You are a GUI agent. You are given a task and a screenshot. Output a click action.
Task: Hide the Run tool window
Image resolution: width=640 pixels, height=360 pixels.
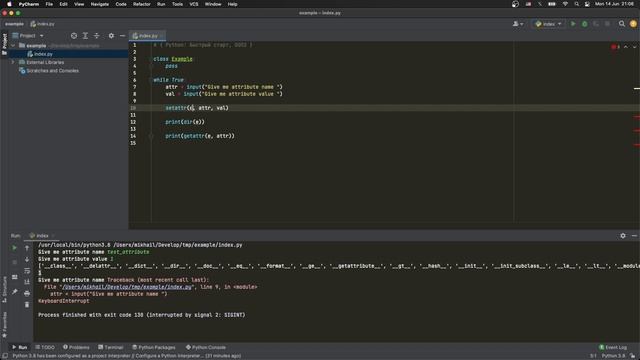click(634, 236)
